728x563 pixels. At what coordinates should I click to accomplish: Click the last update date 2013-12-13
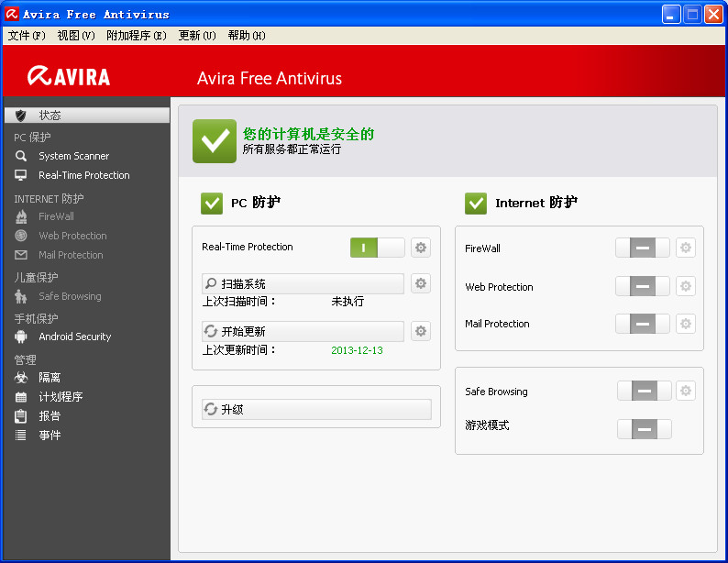pos(357,350)
